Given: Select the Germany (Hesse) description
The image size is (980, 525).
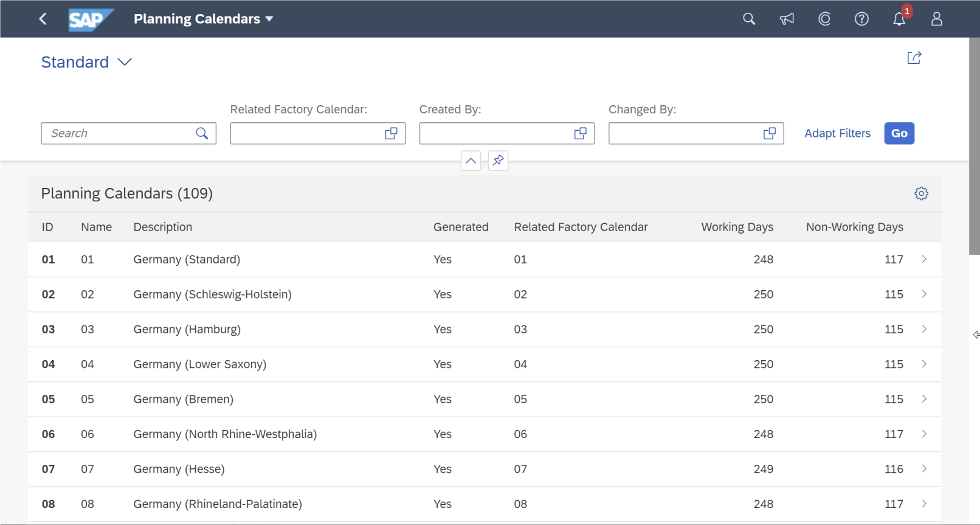Looking at the screenshot, I should (x=179, y=469).
